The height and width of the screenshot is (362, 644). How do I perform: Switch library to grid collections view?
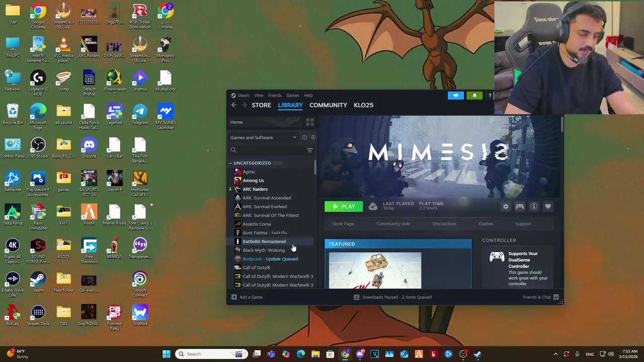(x=310, y=122)
